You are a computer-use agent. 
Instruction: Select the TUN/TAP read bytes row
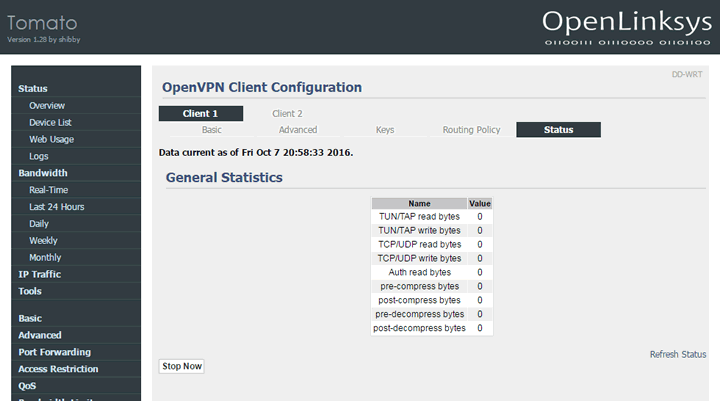pyautogui.click(x=432, y=217)
